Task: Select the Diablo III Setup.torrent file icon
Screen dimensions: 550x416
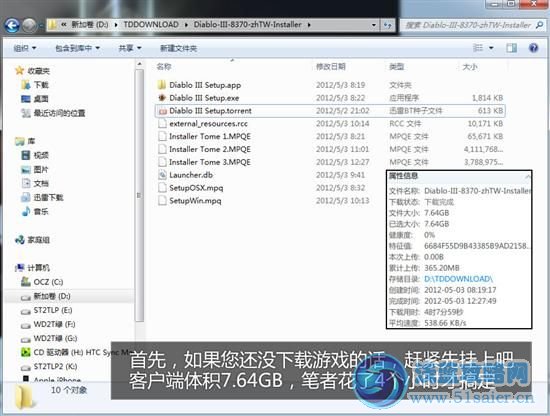Action: coord(162,111)
